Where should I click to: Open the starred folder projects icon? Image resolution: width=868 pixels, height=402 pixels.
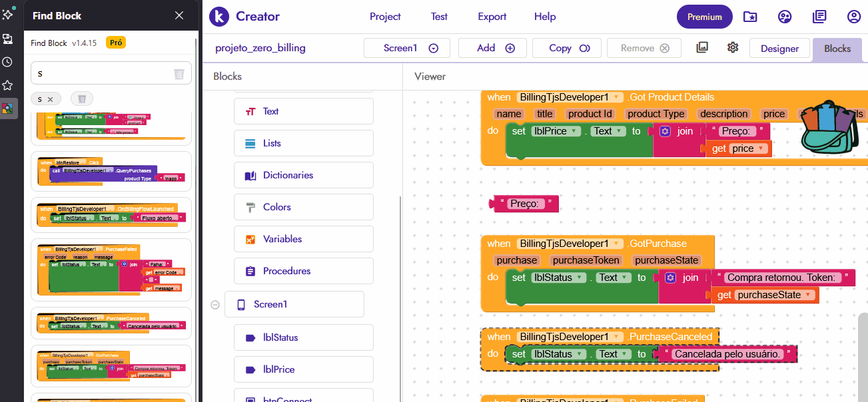coord(750,17)
